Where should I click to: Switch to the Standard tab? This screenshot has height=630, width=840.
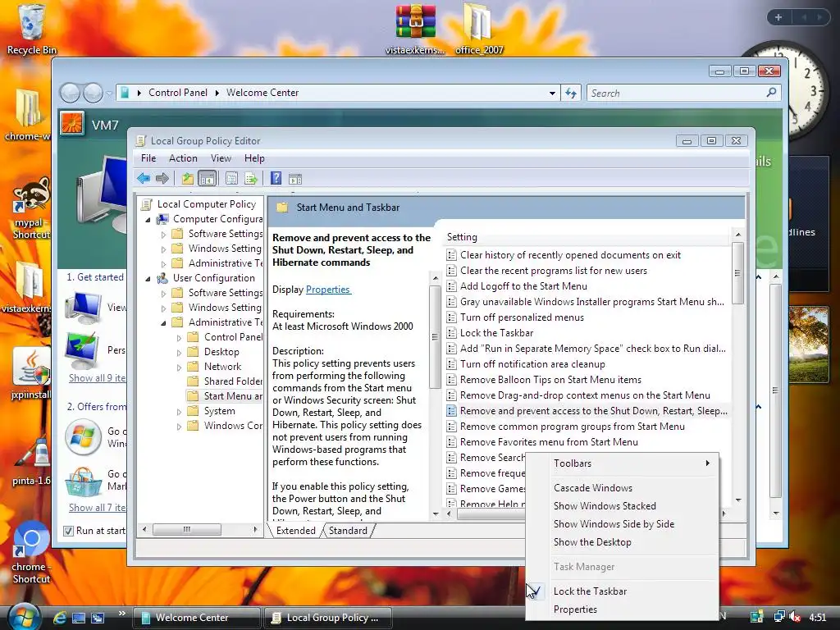tap(348, 531)
